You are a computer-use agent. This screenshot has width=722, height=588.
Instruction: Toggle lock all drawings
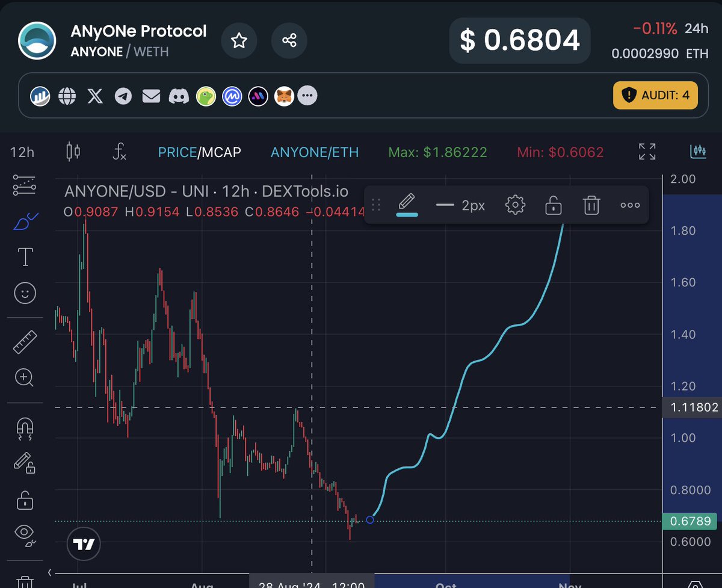[25, 500]
